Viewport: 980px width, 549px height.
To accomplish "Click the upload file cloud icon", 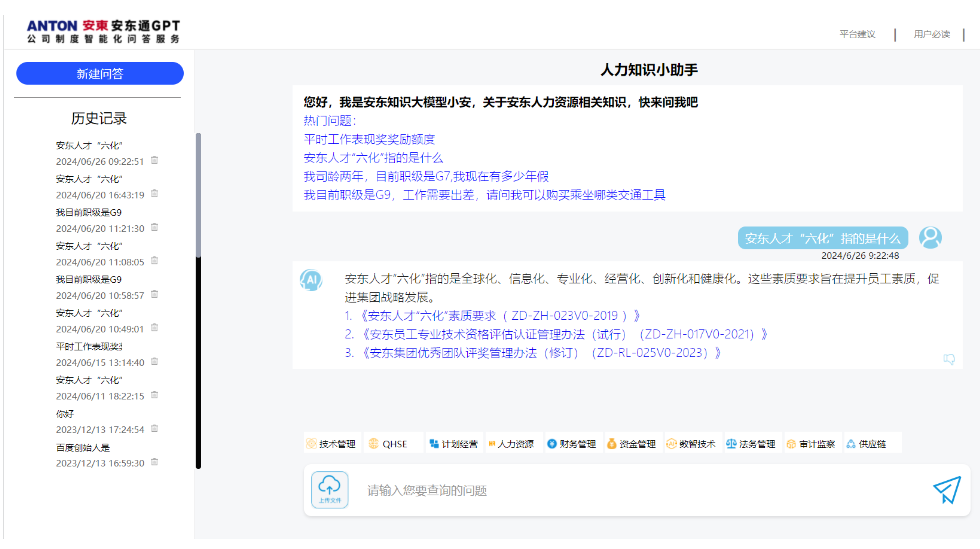I will pos(329,490).
